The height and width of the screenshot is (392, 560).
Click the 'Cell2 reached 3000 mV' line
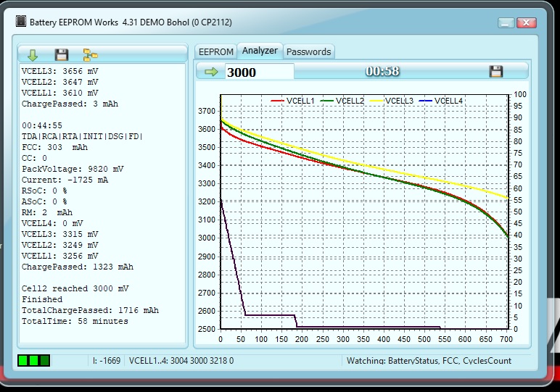[x=75, y=288]
